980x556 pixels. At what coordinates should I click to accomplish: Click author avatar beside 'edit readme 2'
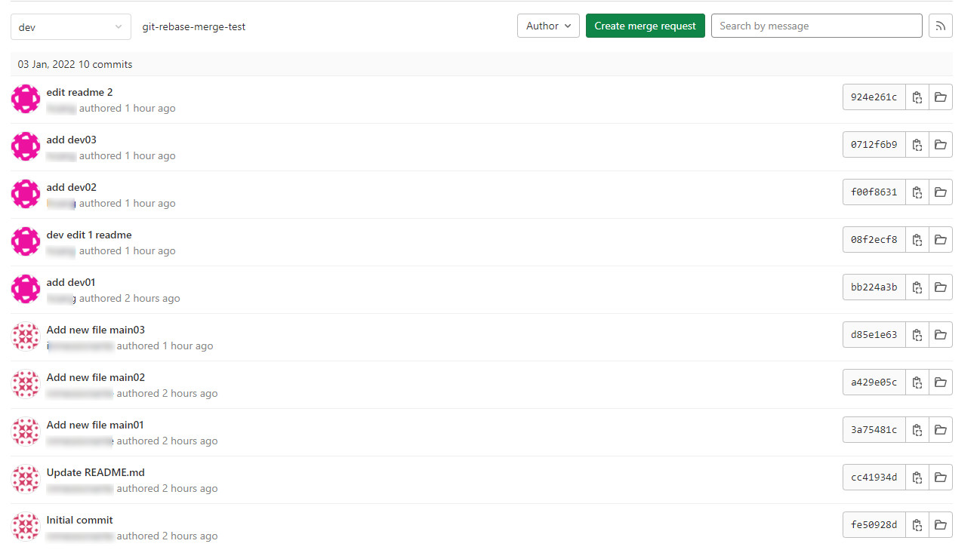point(26,99)
